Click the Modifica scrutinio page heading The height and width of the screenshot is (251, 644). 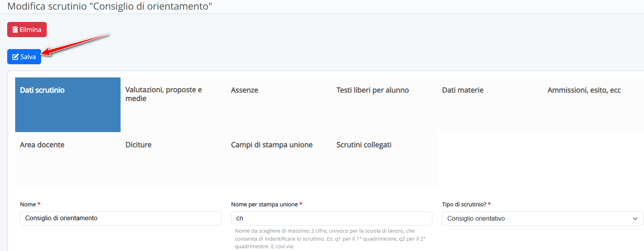pyautogui.click(x=110, y=6)
